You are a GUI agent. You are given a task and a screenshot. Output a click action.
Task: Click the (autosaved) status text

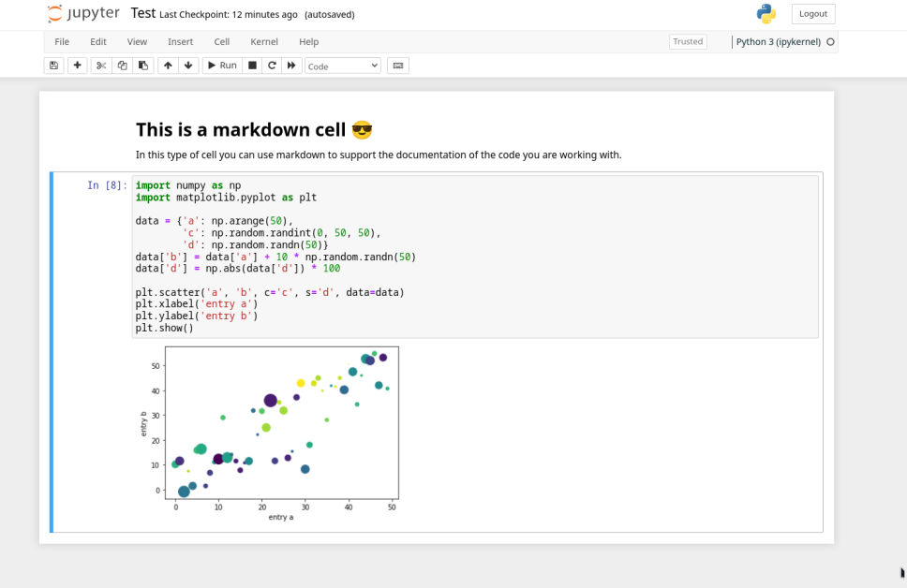[x=330, y=14]
